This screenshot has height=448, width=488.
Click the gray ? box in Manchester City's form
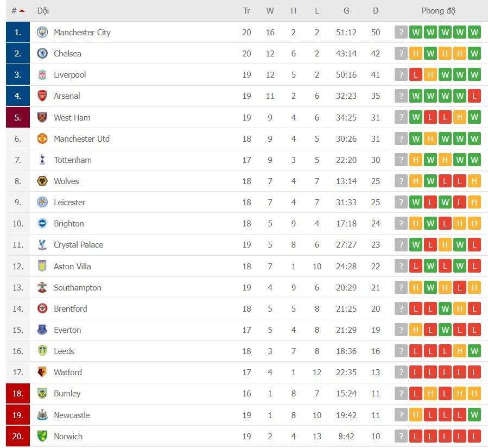pos(401,32)
